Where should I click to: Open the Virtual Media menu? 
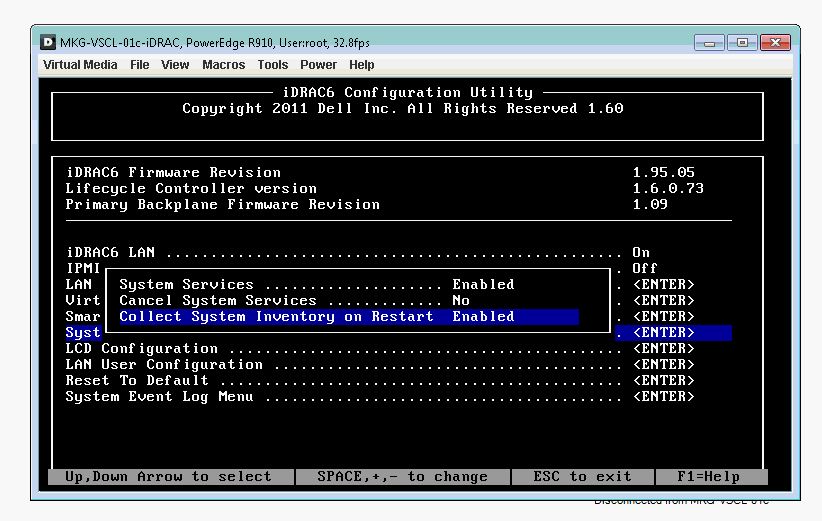click(80, 64)
